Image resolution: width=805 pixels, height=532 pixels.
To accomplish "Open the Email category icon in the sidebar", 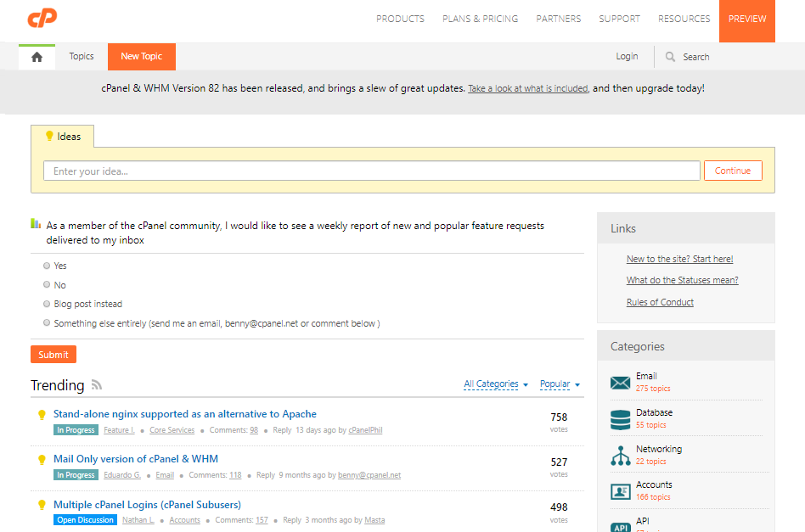I will coord(619,382).
